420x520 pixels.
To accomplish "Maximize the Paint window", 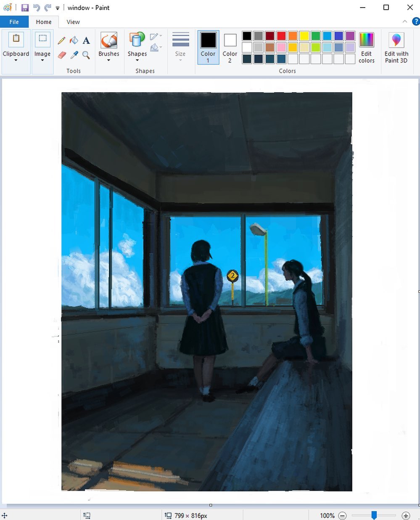I will [x=386, y=8].
